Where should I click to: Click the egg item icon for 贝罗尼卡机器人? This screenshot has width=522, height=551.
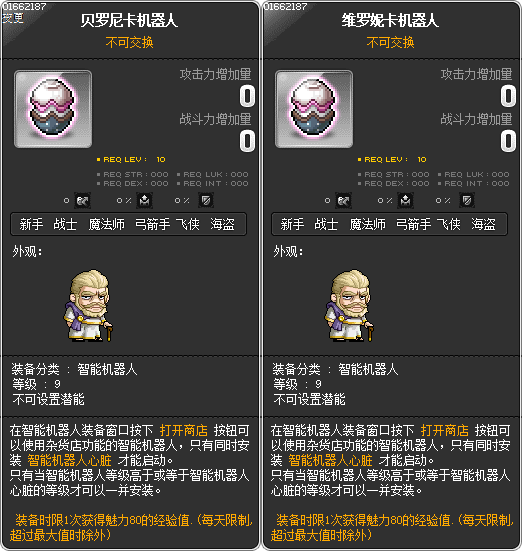[x=53, y=109]
